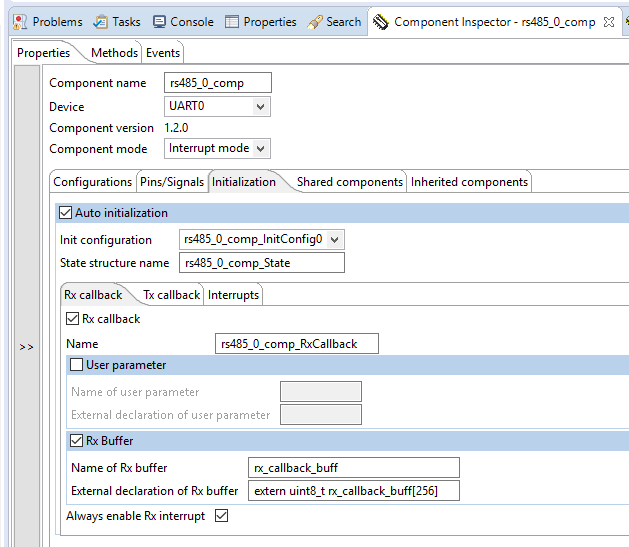Screen dimensions: 629x547
Task: Expand the side panel with >> button
Action: click(26, 347)
